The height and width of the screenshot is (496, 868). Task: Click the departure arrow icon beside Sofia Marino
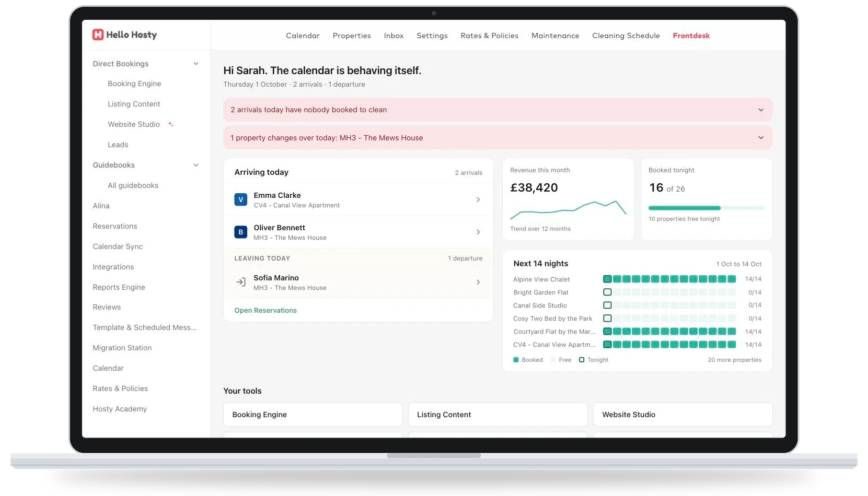pyautogui.click(x=240, y=282)
